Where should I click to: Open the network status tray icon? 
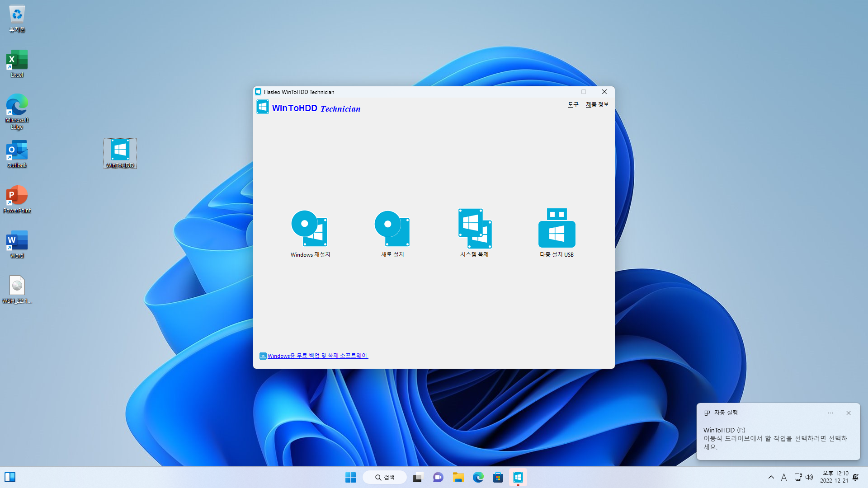coord(798,477)
